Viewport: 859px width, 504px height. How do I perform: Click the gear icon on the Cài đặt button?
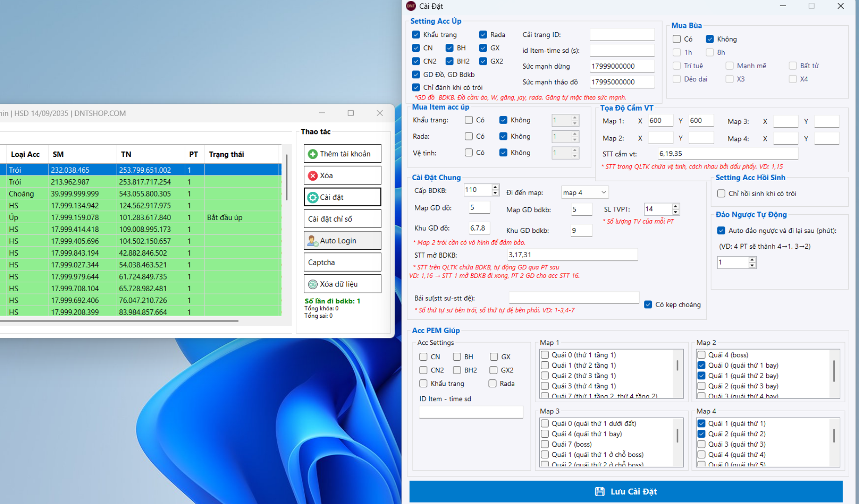313,196
